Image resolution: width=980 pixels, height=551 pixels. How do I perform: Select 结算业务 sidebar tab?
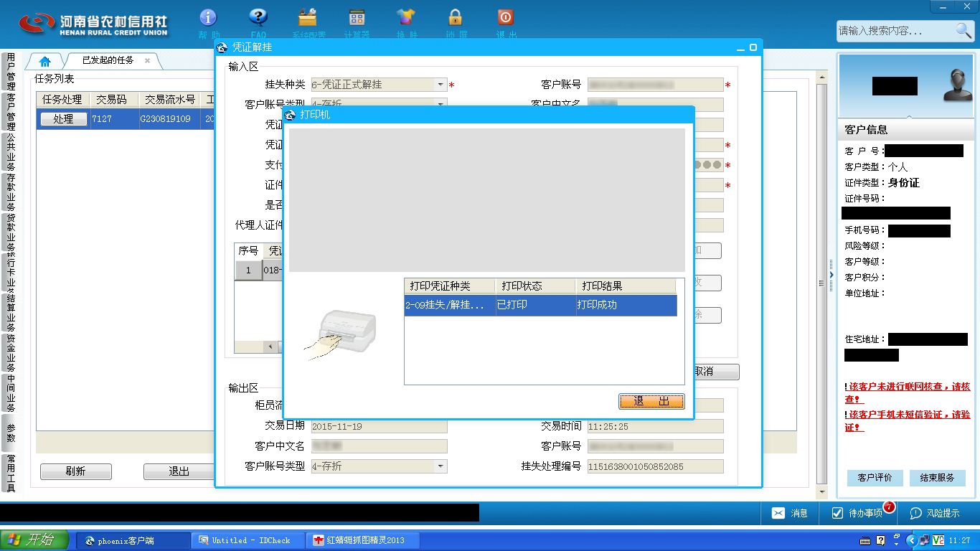tap(11, 312)
